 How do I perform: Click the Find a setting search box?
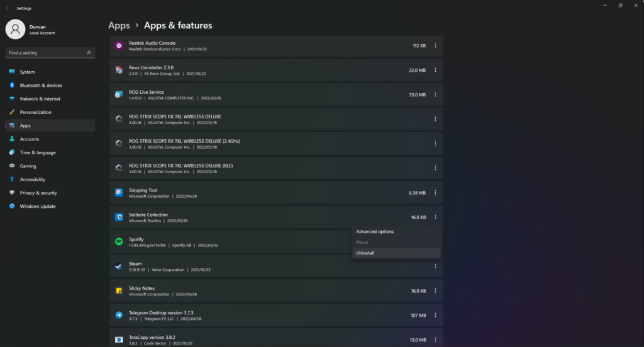pos(49,53)
